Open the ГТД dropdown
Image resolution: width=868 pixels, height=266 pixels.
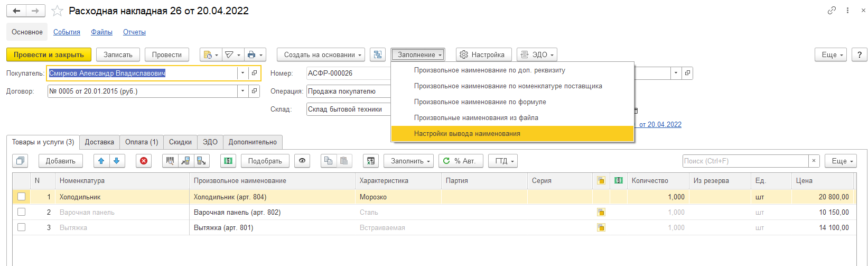tap(503, 161)
